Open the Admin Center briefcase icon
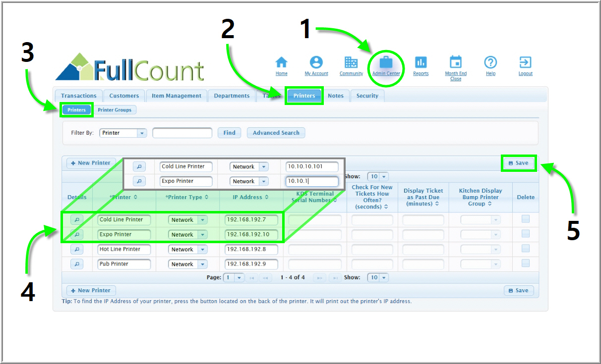The height and width of the screenshot is (364, 601). [x=386, y=63]
